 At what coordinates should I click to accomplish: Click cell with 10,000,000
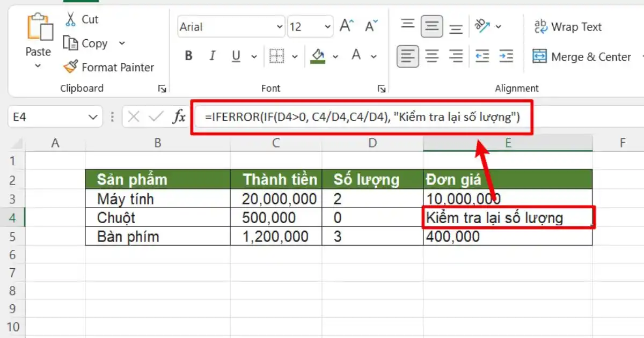pos(508,199)
